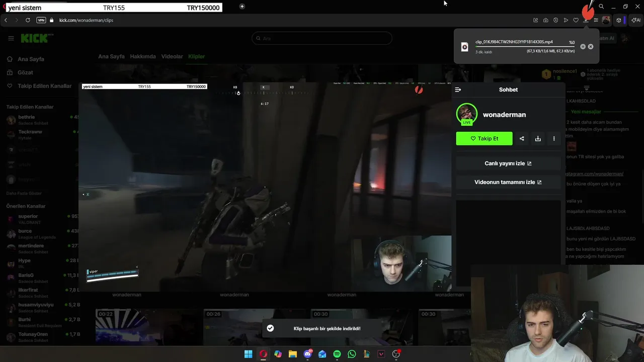Screen dimensions: 644x362
Task: Open the browser extensions cube icon
Action: (x=619, y=20)
